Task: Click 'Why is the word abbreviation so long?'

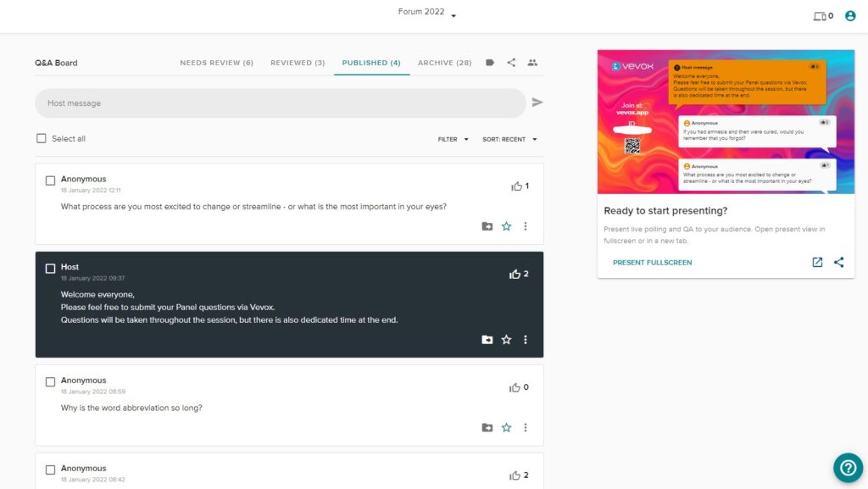Action: point(131,408)
